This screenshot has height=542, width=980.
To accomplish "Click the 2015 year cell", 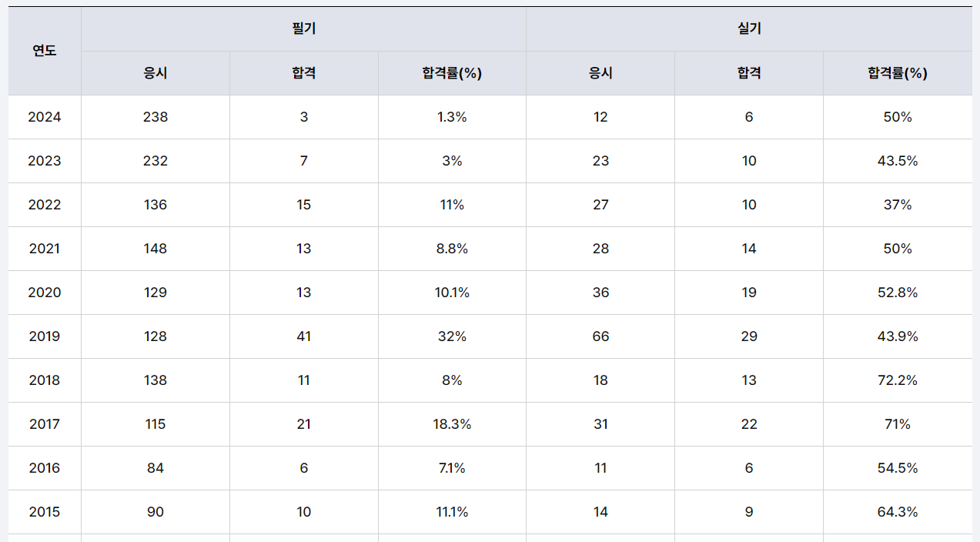I will point(45,512).
